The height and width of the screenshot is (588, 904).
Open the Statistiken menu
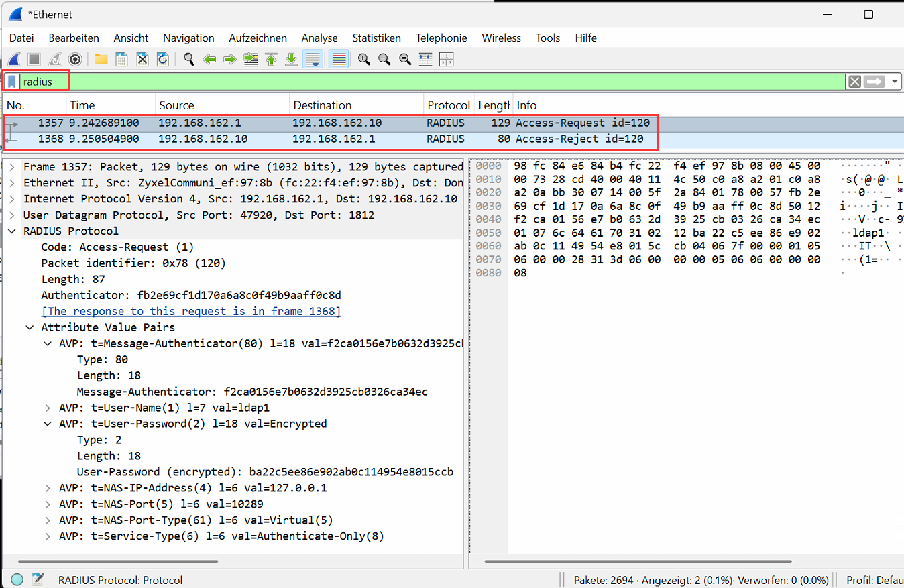(x=376, y=38)
